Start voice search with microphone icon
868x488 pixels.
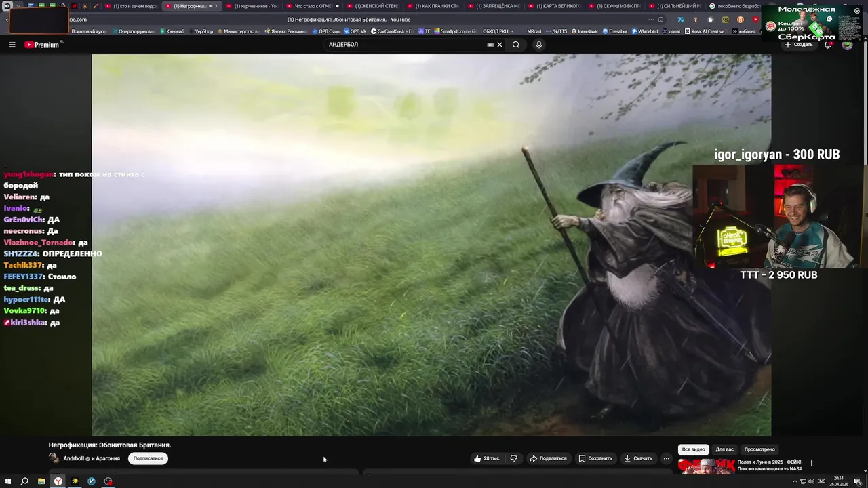pyautogui.click(x=539, y=45)
